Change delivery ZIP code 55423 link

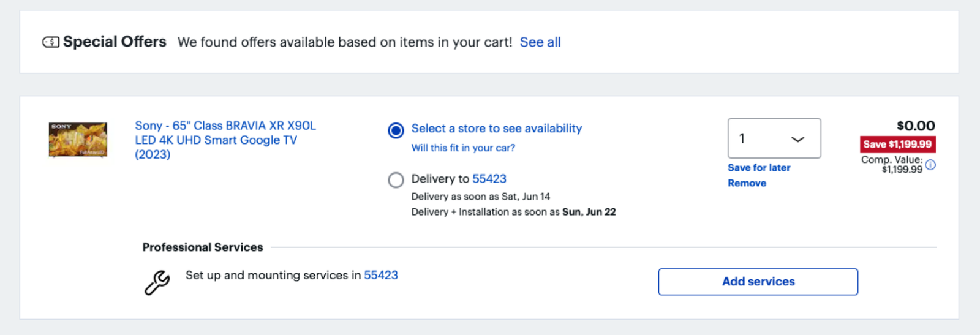pos(489,179)
